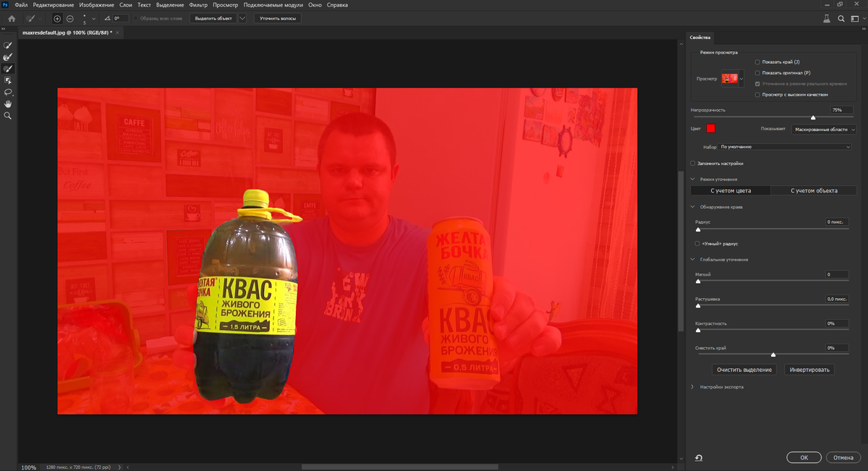Viewport: 868px width, 471px height.
Task: Open the Слои menu
Action: tap(126, 5)
